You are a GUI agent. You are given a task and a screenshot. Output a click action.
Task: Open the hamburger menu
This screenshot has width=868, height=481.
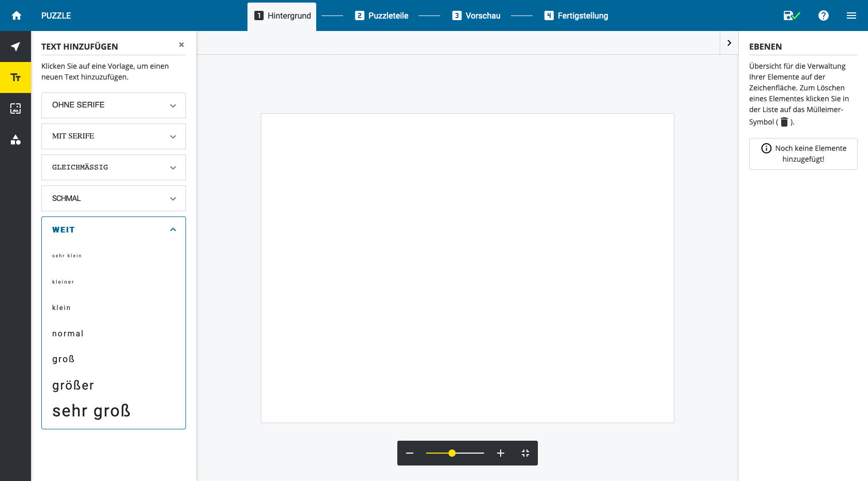[851, 15]
